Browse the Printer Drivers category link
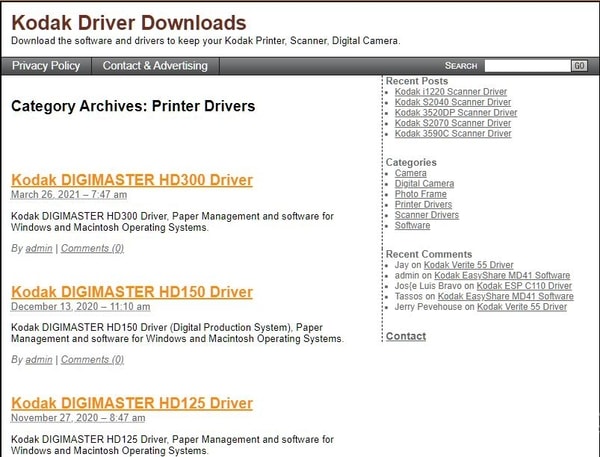 pos(423,204)
